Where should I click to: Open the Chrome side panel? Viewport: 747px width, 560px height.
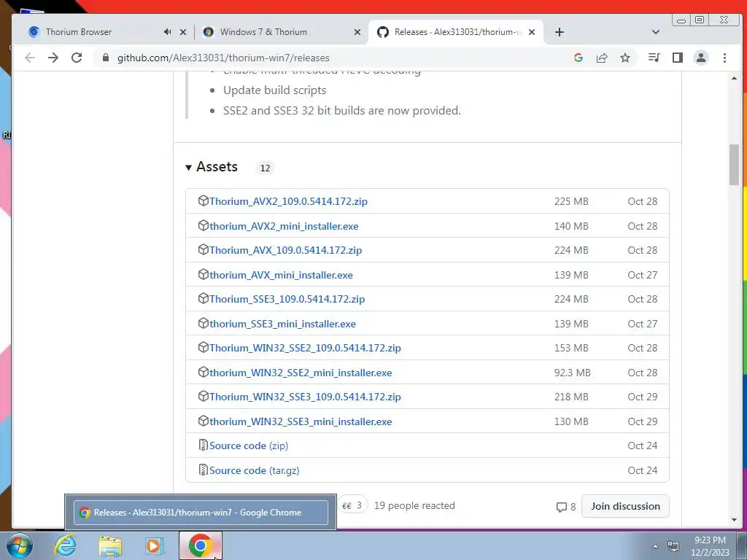678,58
